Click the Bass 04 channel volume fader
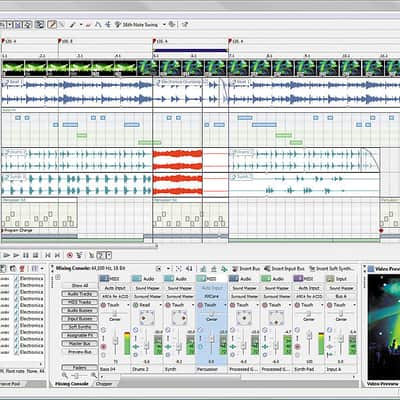 click(115, 341)
